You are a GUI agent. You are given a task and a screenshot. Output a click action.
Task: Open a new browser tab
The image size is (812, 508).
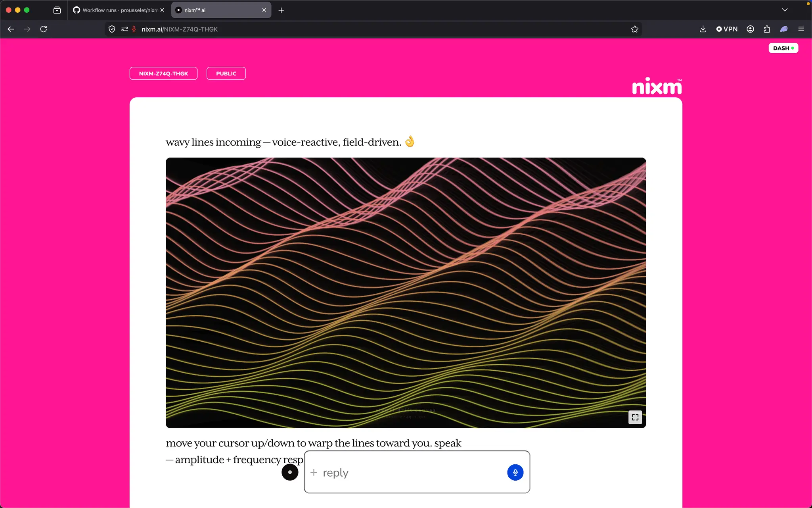point(281,10)
